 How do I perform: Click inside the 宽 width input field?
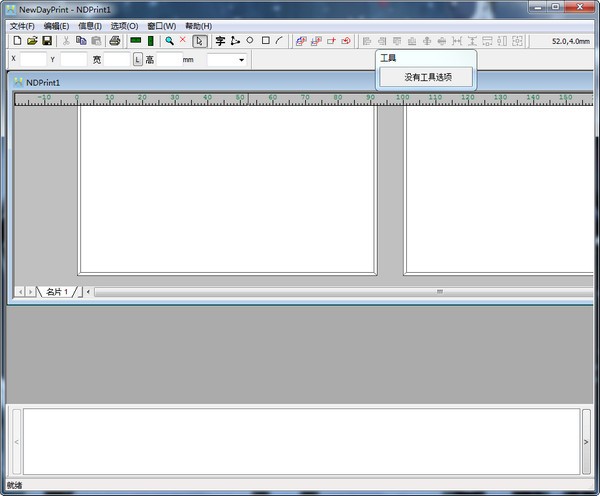pyautogui.click(x=117, y=60)
